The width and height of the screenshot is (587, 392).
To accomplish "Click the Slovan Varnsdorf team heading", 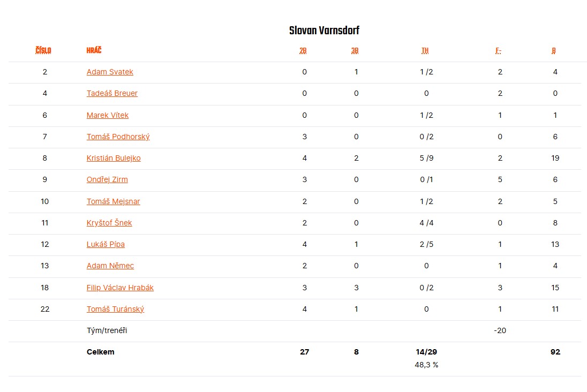I will (x=324, y=31).
